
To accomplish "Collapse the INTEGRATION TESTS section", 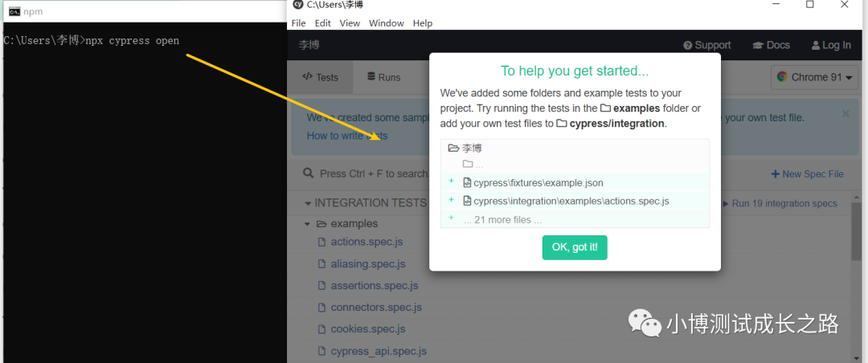I will [x=308, y=204].
